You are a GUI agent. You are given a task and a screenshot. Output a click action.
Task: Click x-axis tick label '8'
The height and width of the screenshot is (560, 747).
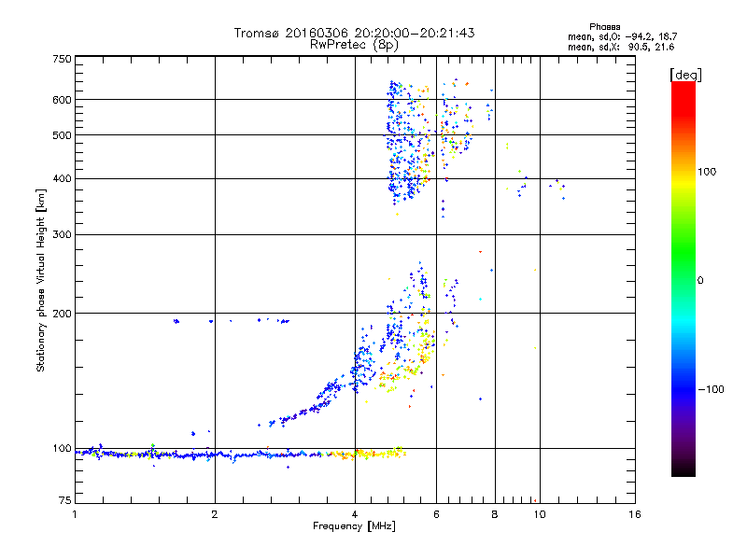point(495,515)
